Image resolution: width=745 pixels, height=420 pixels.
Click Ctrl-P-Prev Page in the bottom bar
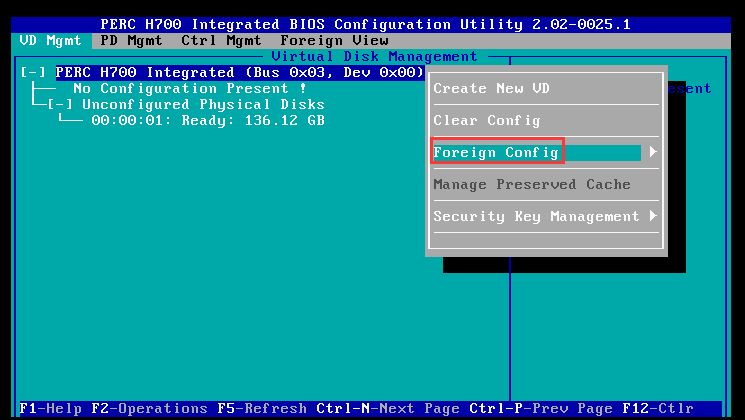coord(541,409)
